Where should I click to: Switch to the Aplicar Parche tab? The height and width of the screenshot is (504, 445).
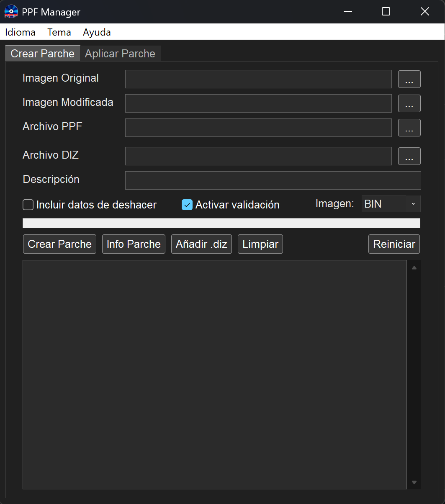(120, 54)
